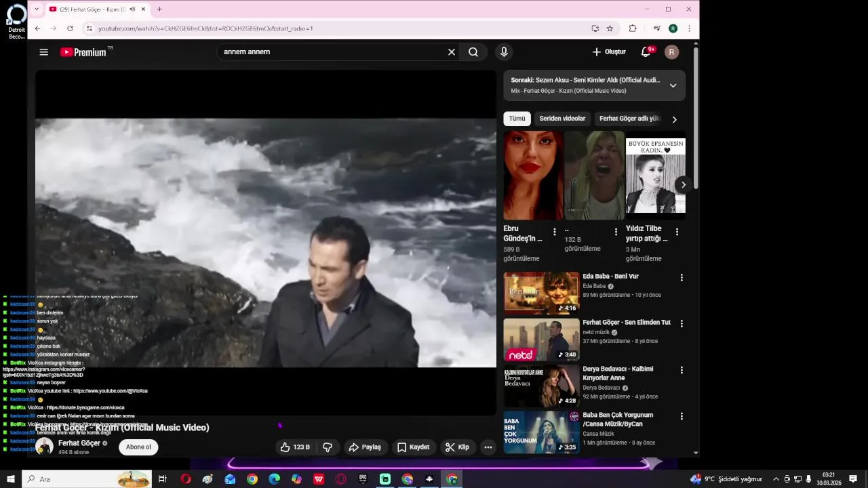Expand the Sonraki mix playlist panel
The height and width of the screenshot is (488, 868).
tap(673, 85)
